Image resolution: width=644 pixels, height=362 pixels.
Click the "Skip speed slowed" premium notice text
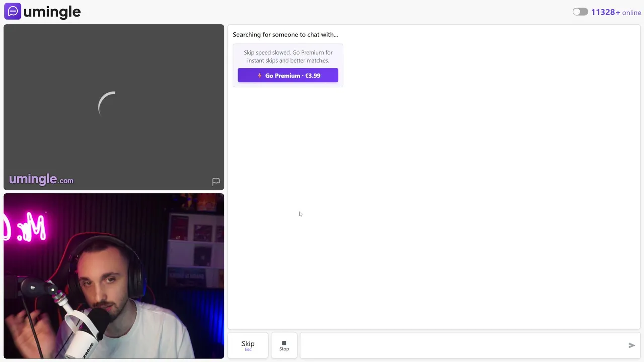pyautogui.click(x=288, y=56)
